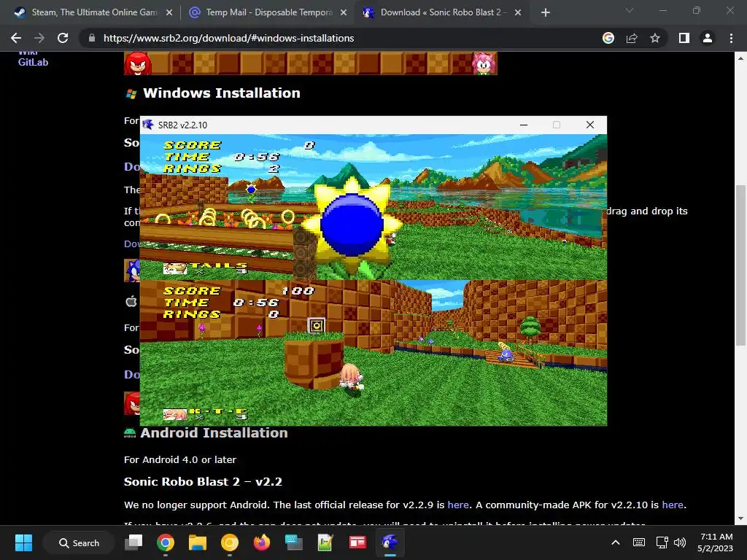Open the GitLab sidebar link
This screenshot has width=747, height=560.
[33, 62]
